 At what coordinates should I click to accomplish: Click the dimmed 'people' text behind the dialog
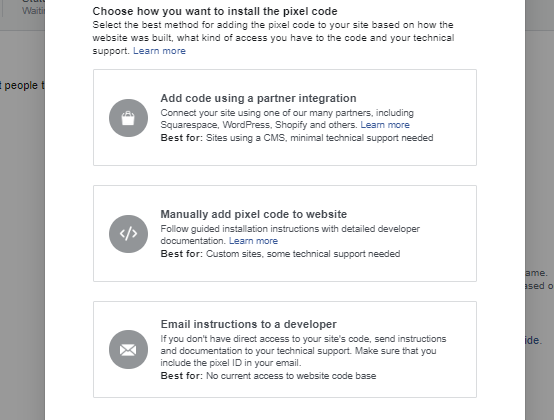pyautogui.click(x=21, y=85)
